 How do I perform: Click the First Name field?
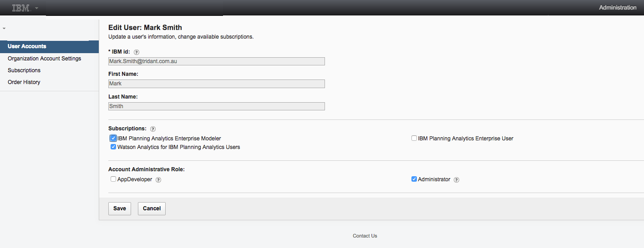[x=217, y=84]
